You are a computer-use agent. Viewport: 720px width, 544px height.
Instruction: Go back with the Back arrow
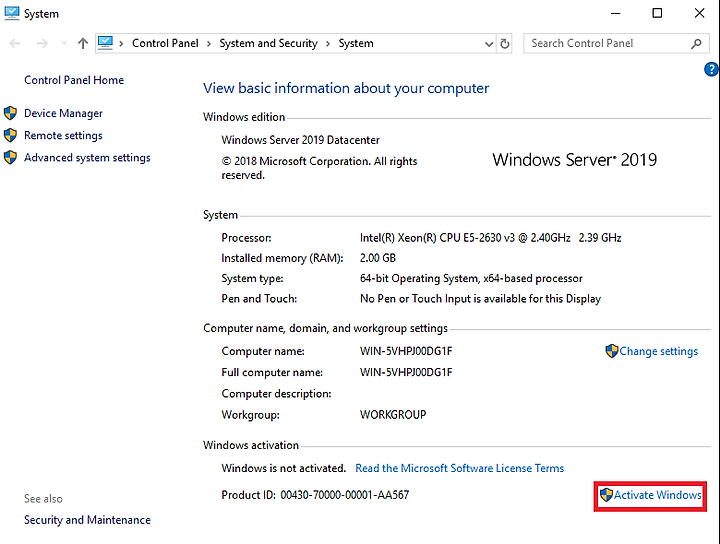pyautogui.click(x=15, y=44)
